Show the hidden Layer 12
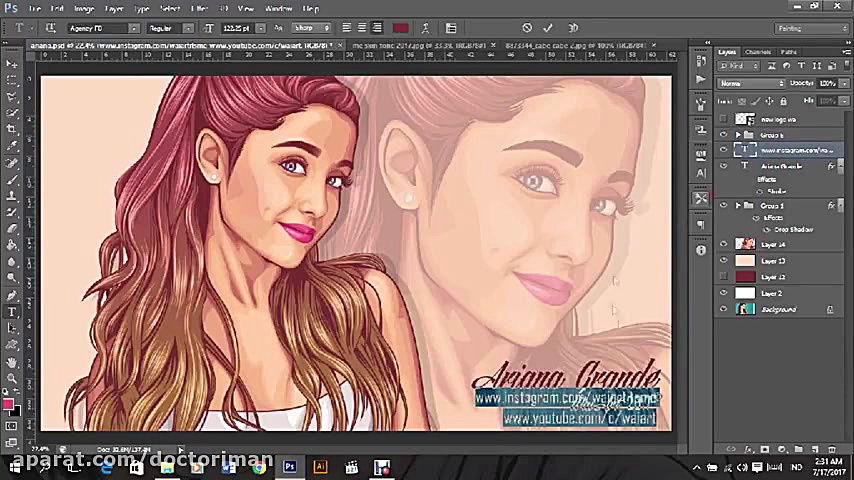 [x=723, y=277]
